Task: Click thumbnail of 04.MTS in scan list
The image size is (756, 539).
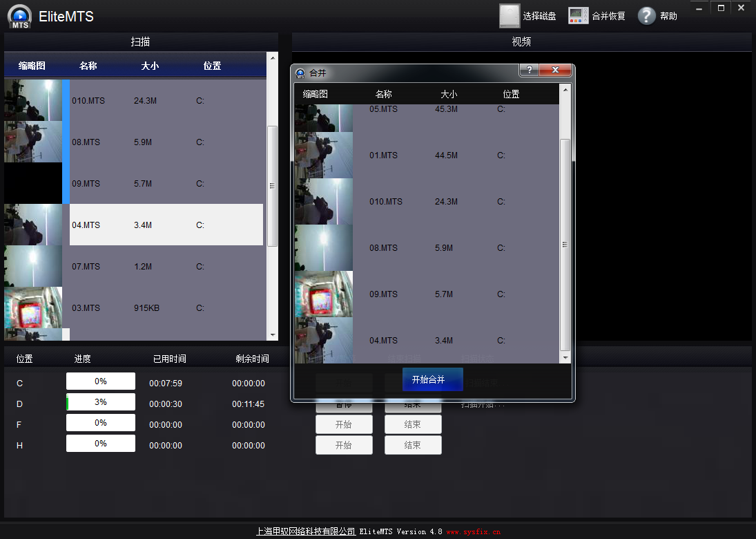Action: tap(33, 225)
